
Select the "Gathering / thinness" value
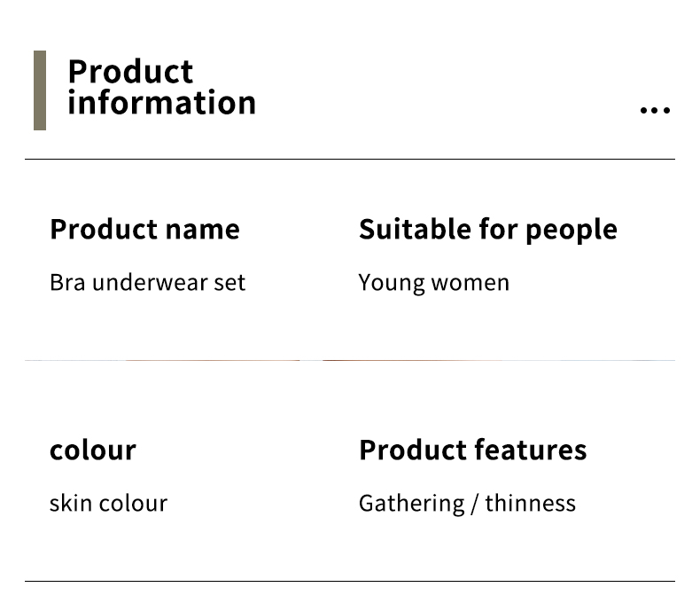[468, 504]
